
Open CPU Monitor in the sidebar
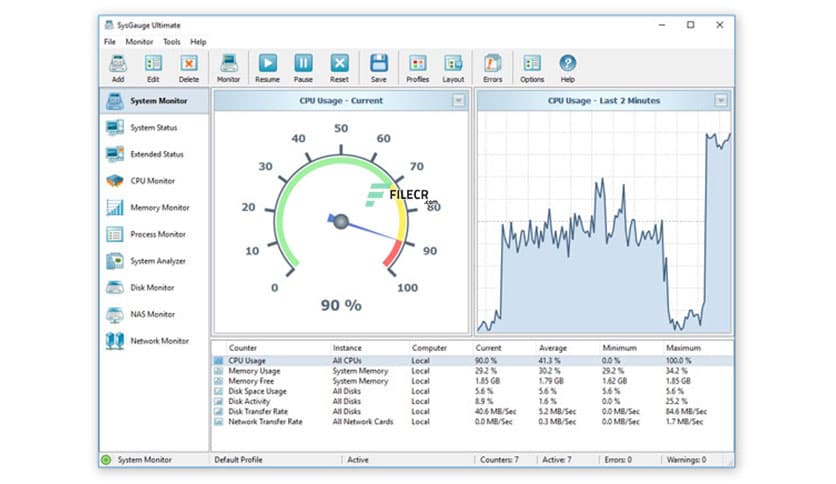154,181
